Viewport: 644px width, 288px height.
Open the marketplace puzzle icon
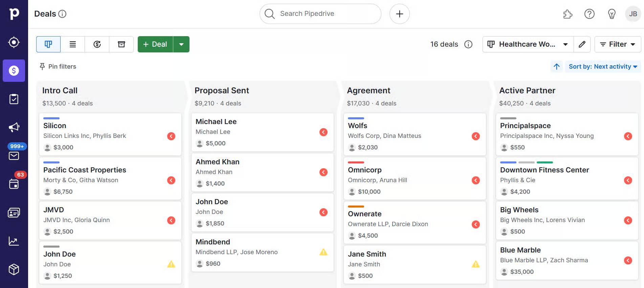568,14
